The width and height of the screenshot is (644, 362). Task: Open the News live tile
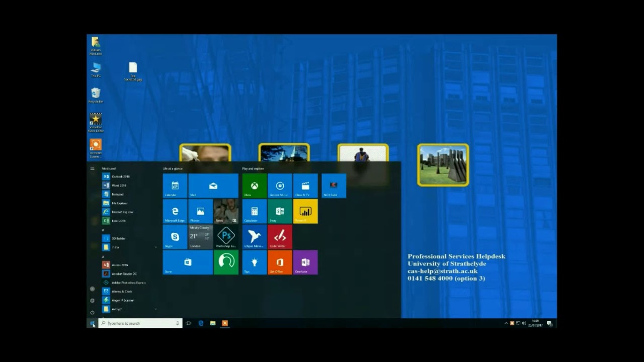226,211
